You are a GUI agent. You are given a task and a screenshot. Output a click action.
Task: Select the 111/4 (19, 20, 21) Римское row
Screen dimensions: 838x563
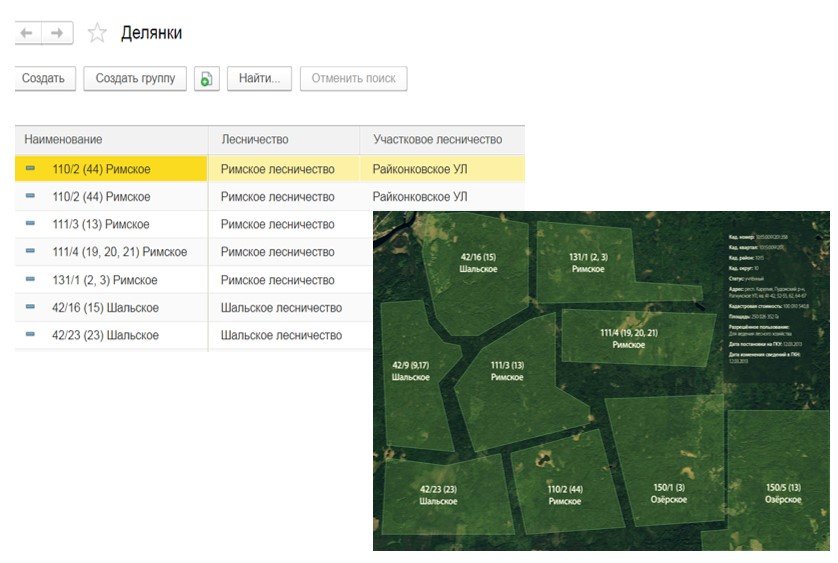193,252
